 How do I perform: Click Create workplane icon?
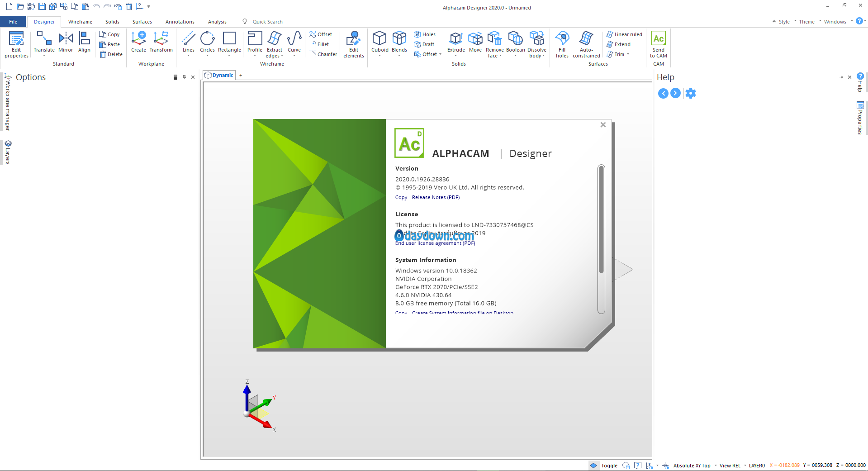coord(138,42)
